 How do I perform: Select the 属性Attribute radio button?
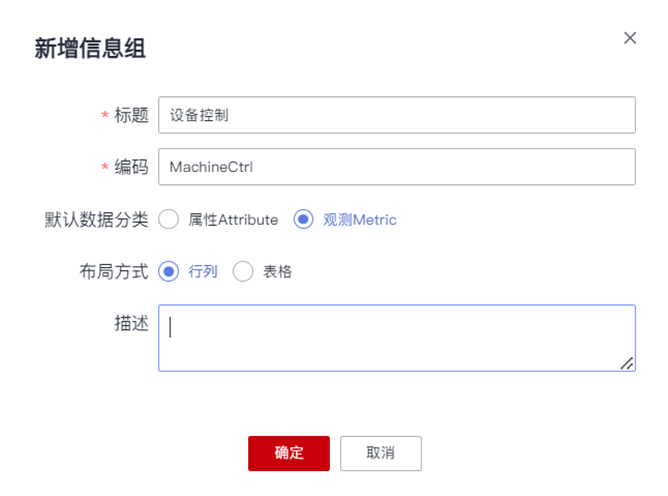coord(169,219)
